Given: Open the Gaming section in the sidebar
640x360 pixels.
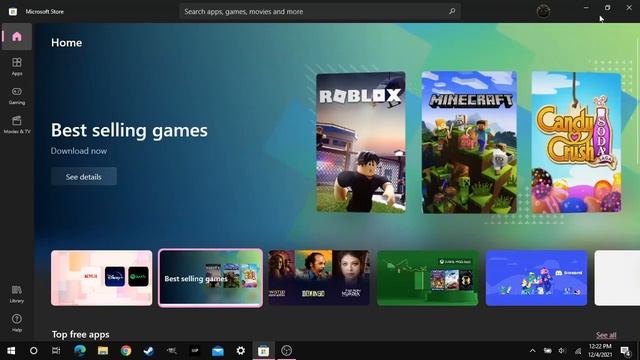Looking at the screenshot, I should 17,96.
